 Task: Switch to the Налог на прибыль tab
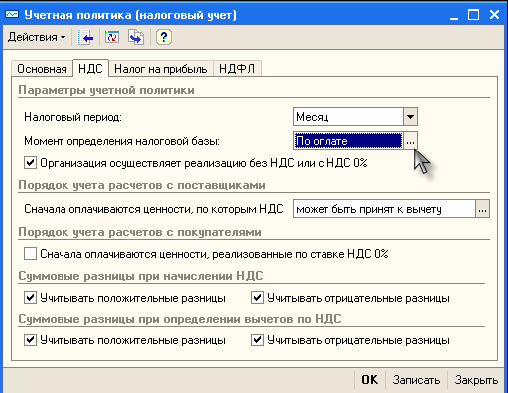pyautogui.click(x=161, y=69)
